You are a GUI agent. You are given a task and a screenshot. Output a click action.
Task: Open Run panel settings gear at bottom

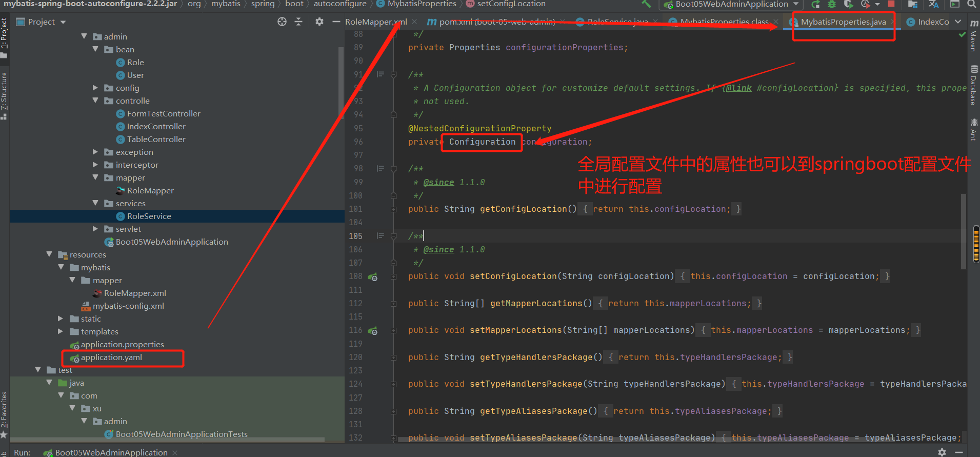pyautogui.click(x=942, y=452)
